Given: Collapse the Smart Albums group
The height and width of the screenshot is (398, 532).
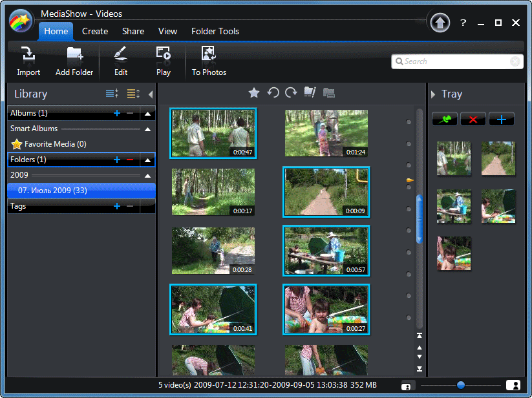Looking at the screenshot, I should (148, 129).
